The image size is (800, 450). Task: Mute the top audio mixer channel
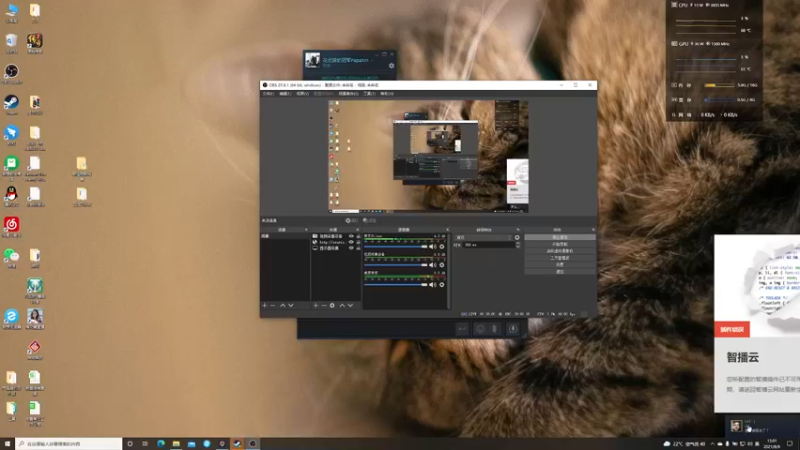pyautogui.click(x=432, y=246)
